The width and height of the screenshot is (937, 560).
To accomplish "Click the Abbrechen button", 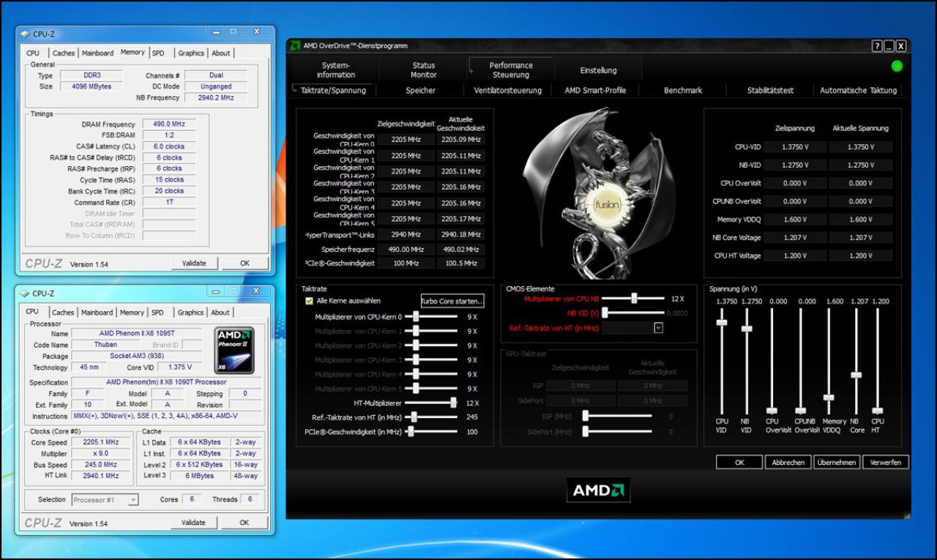I will pyautogui.click(x=788, y=463).
